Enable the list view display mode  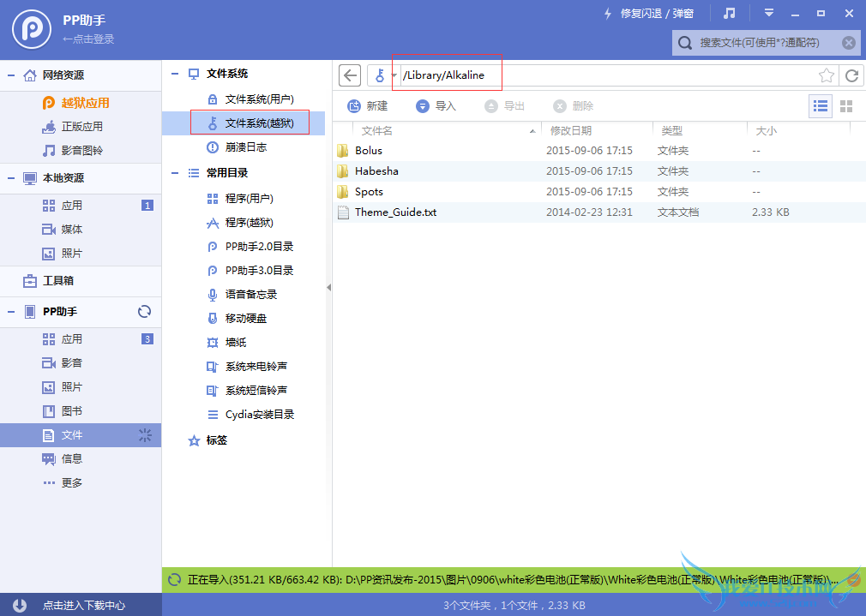tap(820, 105)
